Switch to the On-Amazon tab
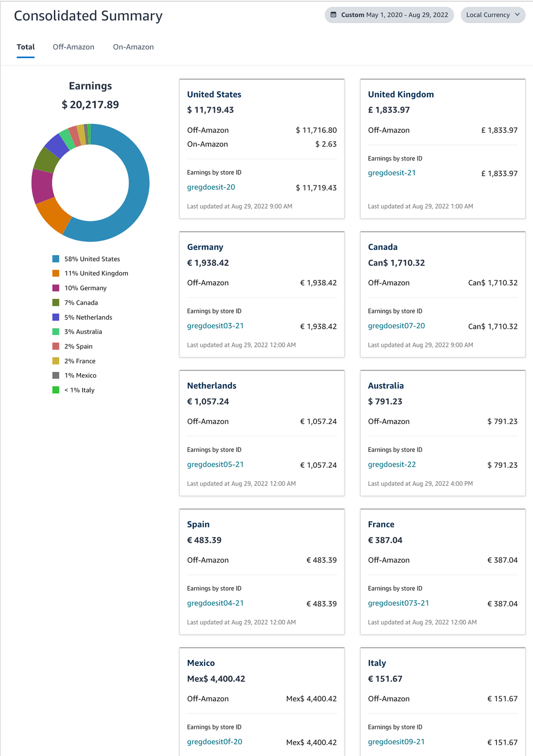This screenshot has width=533, height=756. pos(133,47)
